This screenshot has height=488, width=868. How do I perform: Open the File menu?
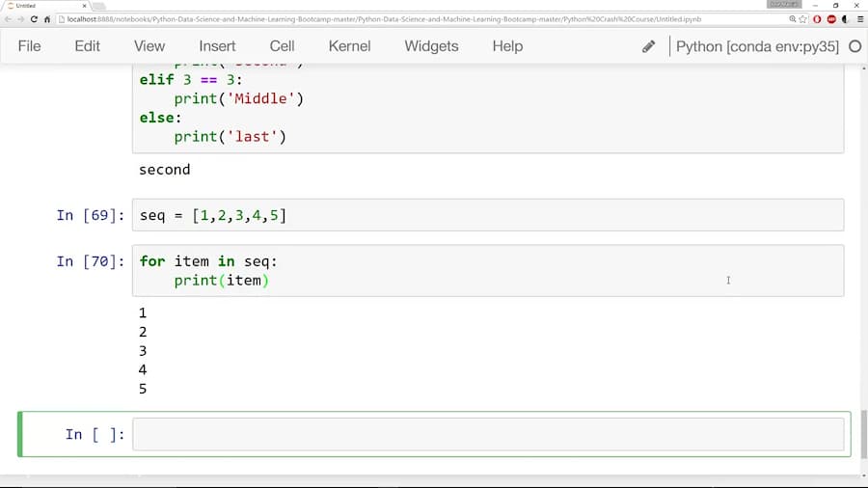coord(29,46)
